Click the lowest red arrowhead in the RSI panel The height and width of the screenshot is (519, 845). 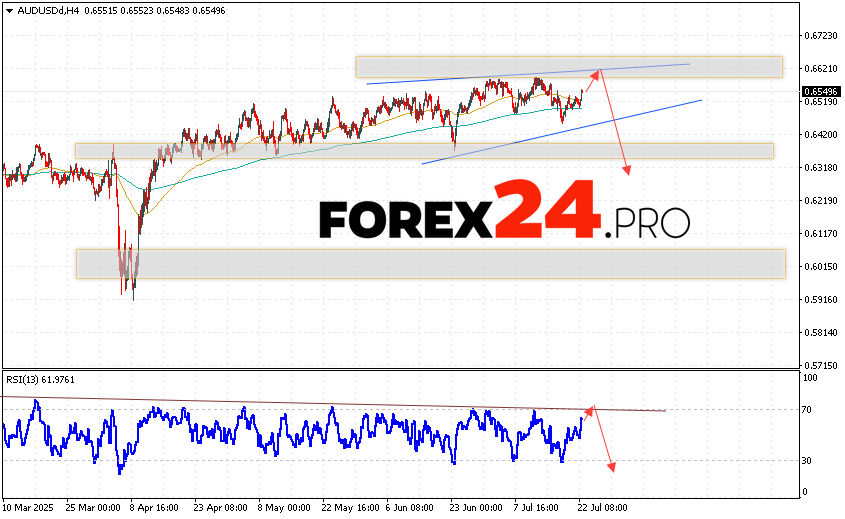tap(610, 467)
